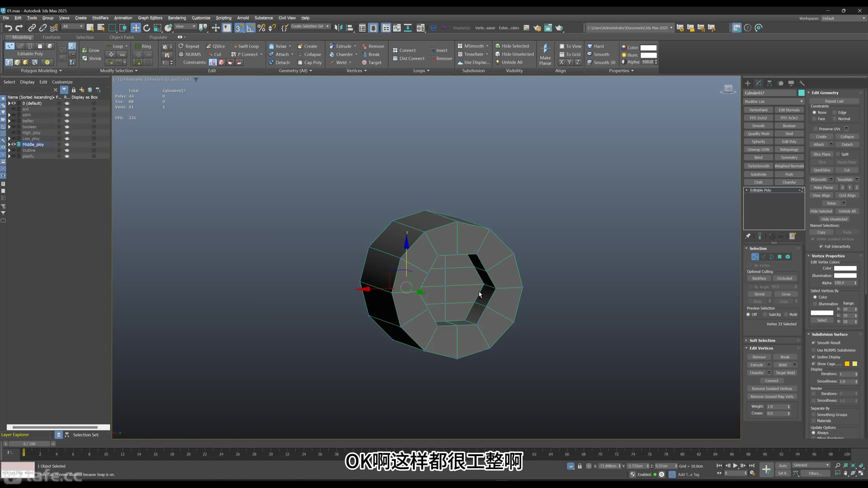The height and width of the screenshot is (488, 868).
Task: Click the Swift Loop tool
Action: tap(245, 46)
